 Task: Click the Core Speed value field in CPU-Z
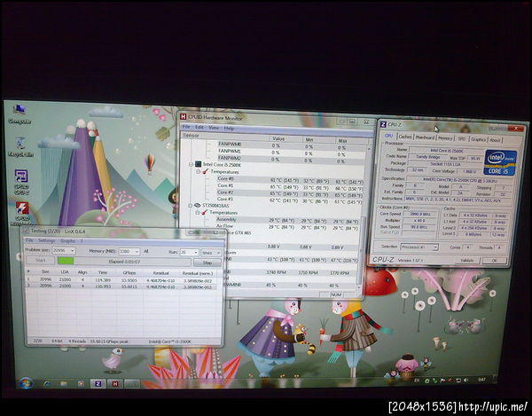click(419, 214)
